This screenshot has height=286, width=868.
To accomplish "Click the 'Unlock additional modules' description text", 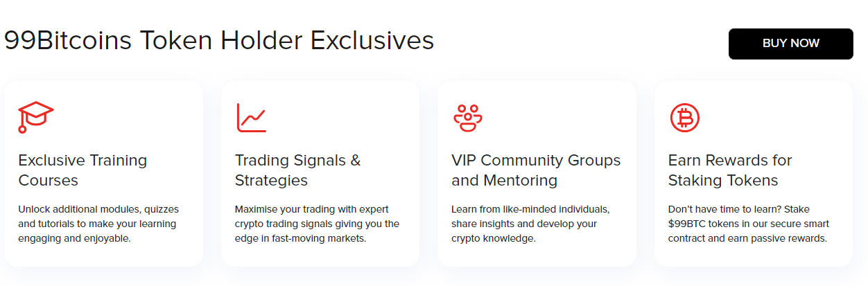I will coord(97,224).
